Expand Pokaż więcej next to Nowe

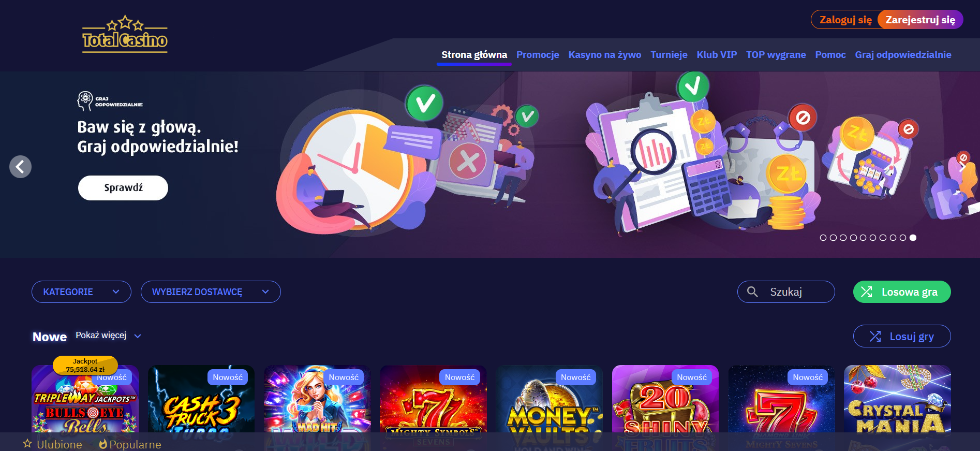[108, 336]
